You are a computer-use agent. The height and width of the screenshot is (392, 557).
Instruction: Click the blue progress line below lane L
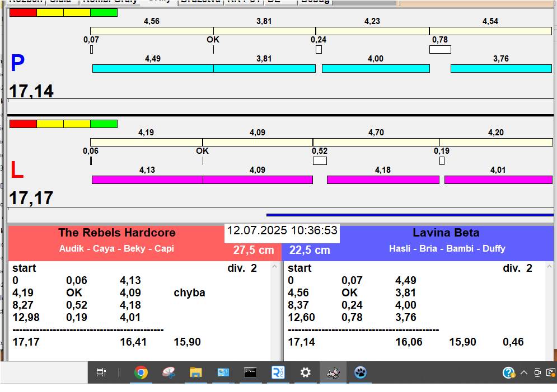(410, 215)
